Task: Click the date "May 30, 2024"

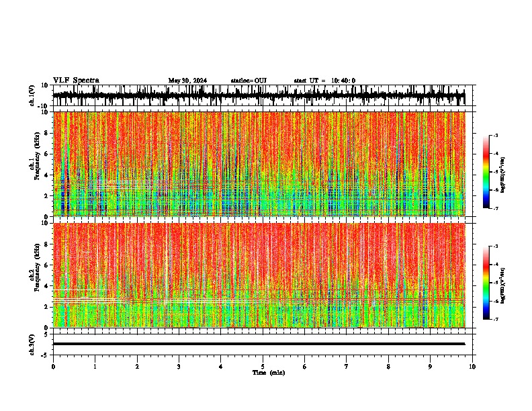Action: tap(187, 81)
